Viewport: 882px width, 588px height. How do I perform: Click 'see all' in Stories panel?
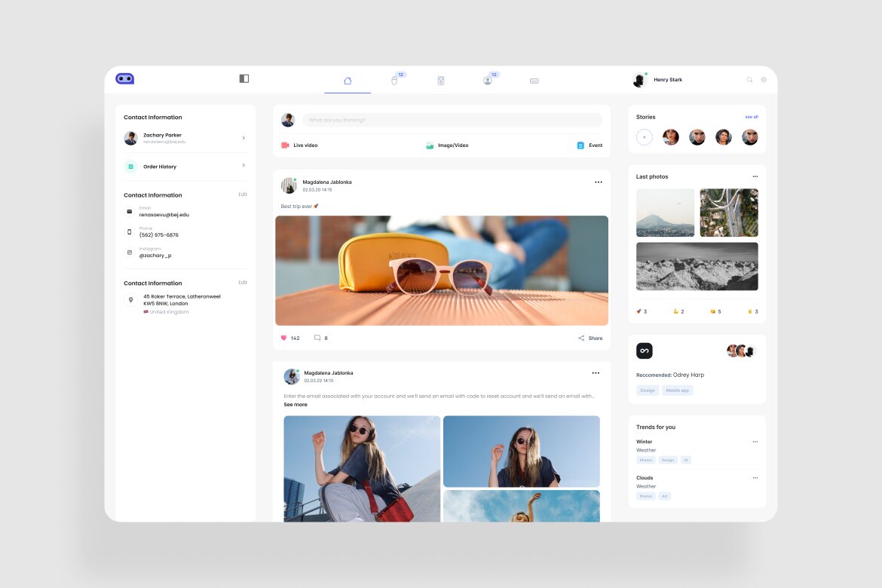pos(751,117)
